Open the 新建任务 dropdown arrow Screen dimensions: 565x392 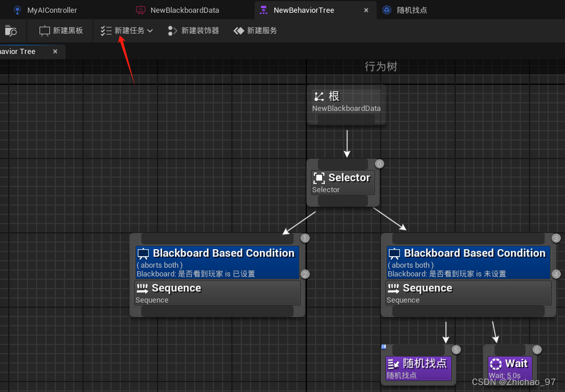point(150,31)
